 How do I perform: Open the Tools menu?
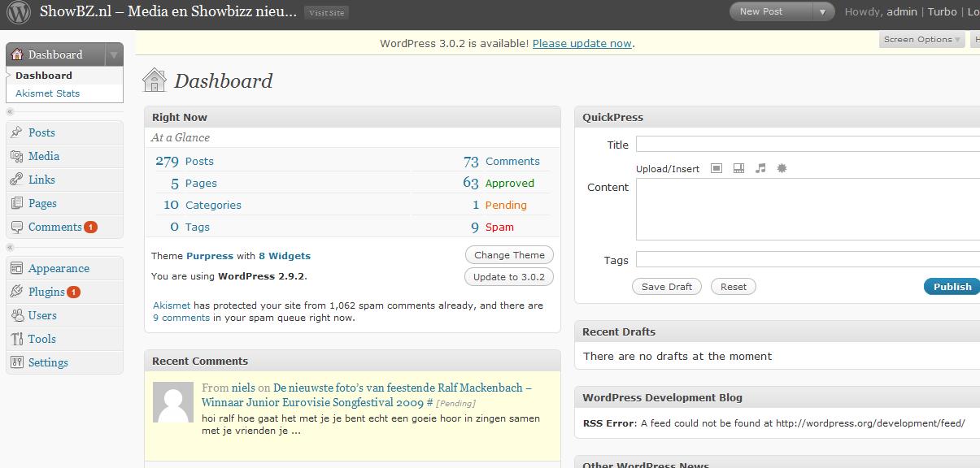pyautogui.click(x=41, y=339)
